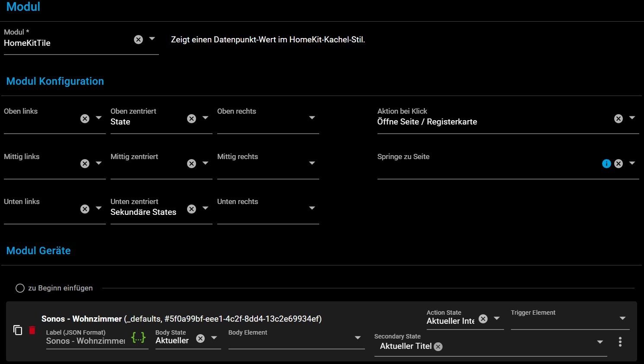Duplicate the Sonos - Wohnzimmer device entry

[x=18, y=330]
